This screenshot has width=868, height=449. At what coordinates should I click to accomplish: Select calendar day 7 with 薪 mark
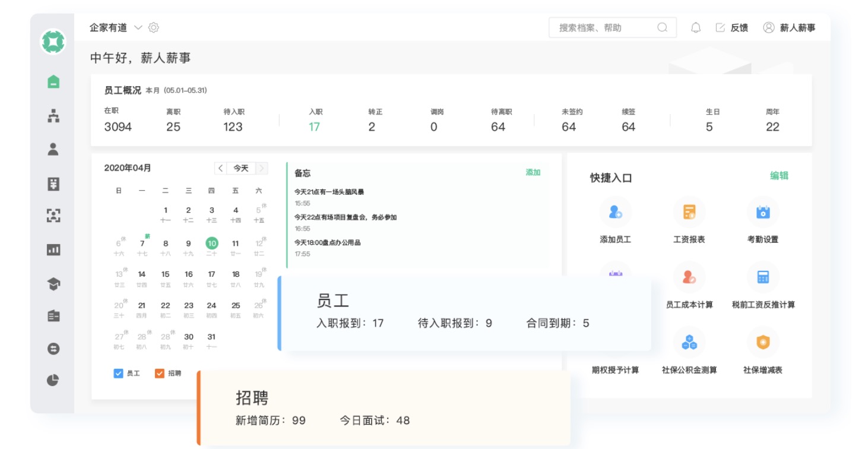(x=142, y=244)
